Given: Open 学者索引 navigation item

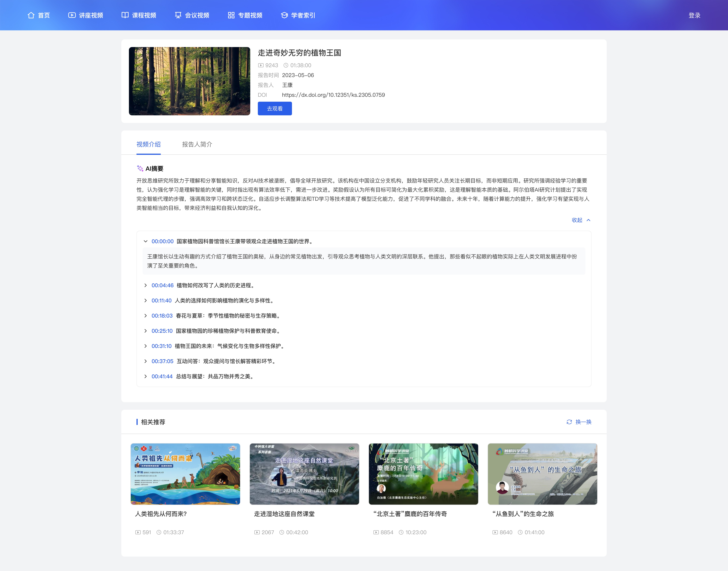Looking at the screenshot, I should click(x=298, y=15).
